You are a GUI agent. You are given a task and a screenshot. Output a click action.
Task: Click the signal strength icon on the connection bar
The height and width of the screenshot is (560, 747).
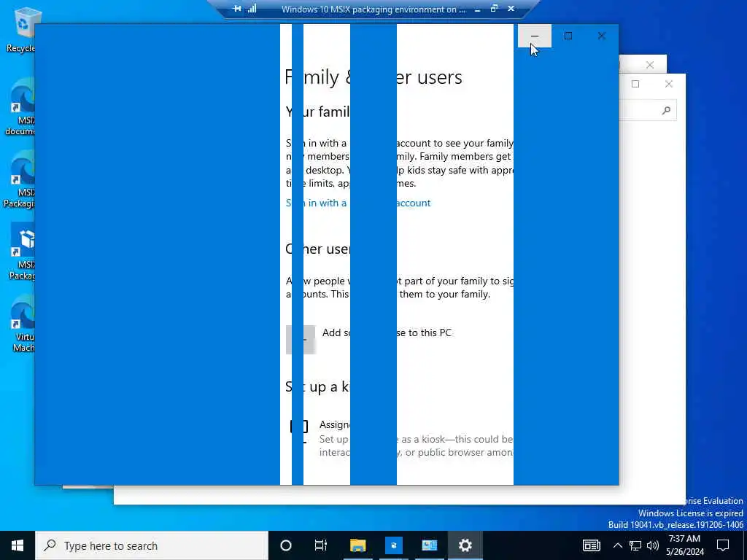pos(252,9)
